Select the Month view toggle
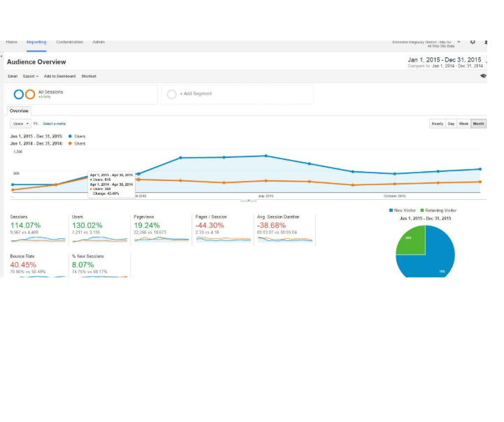This screenshot has width=504, height=422. point(478,124)
